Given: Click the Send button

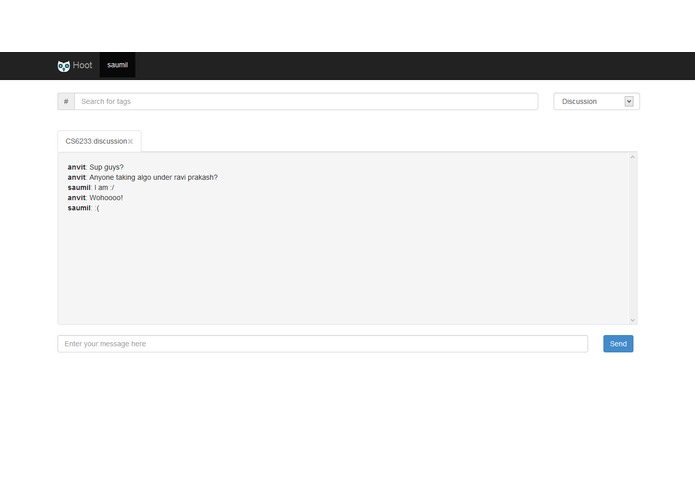Looking at the screenshot, I should 618,344.
